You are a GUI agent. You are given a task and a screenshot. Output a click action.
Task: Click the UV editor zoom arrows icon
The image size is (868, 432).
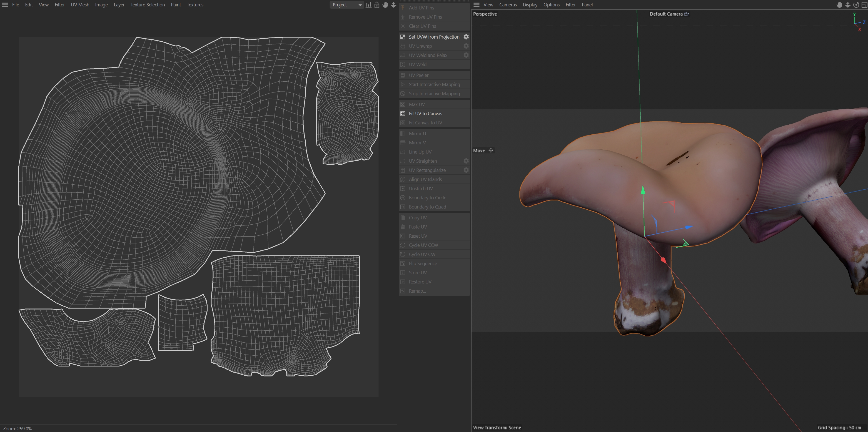(393, 5)
